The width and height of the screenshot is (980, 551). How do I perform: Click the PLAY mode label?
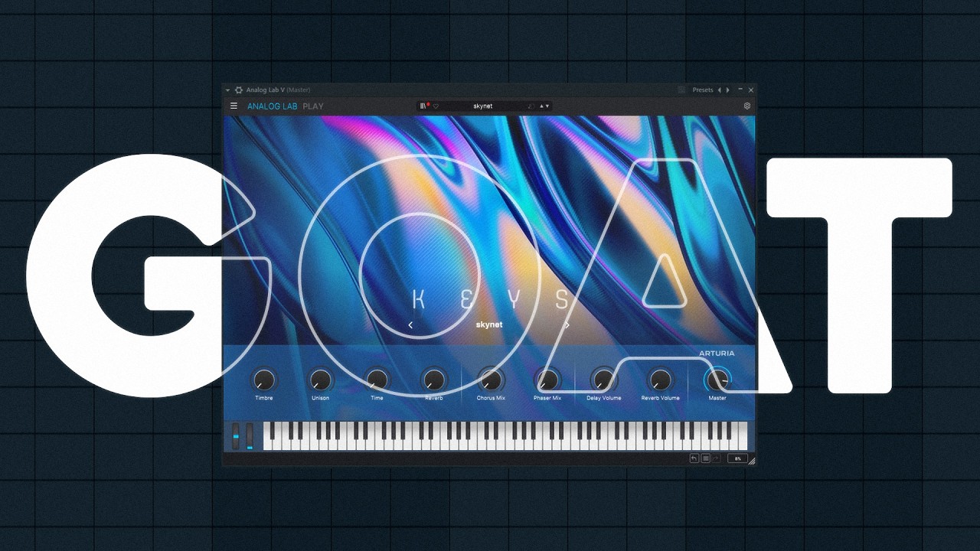tap(313, 106)
